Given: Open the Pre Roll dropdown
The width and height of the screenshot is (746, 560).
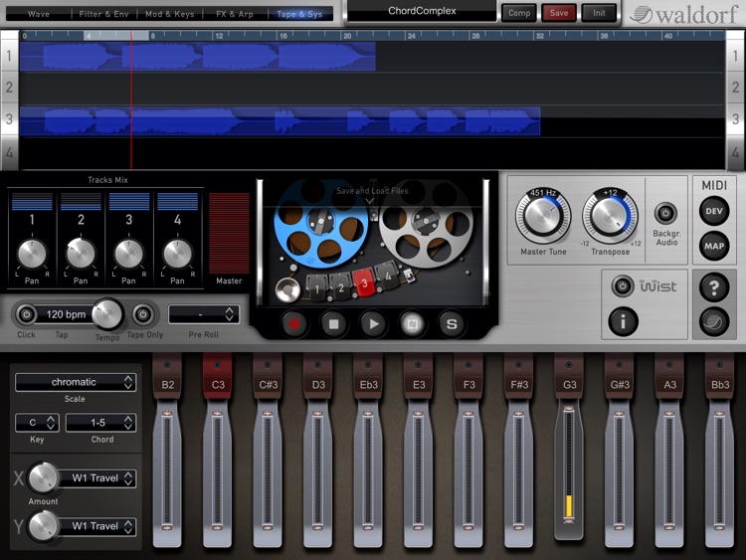Looking at the screenshot, I should click(203, 314).
